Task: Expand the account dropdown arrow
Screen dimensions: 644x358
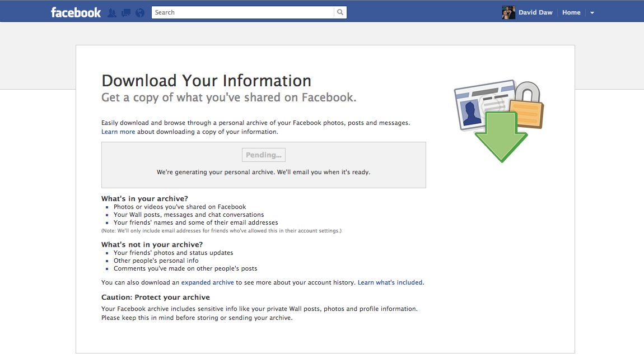Action: click(x=592, y=13)
